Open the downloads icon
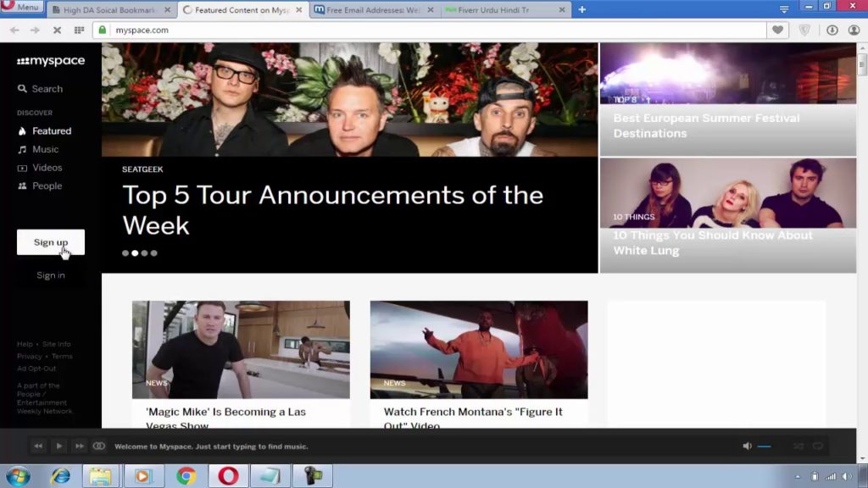Image resolution: width=868 pixels, height=488 pixels. pos(832,30)
